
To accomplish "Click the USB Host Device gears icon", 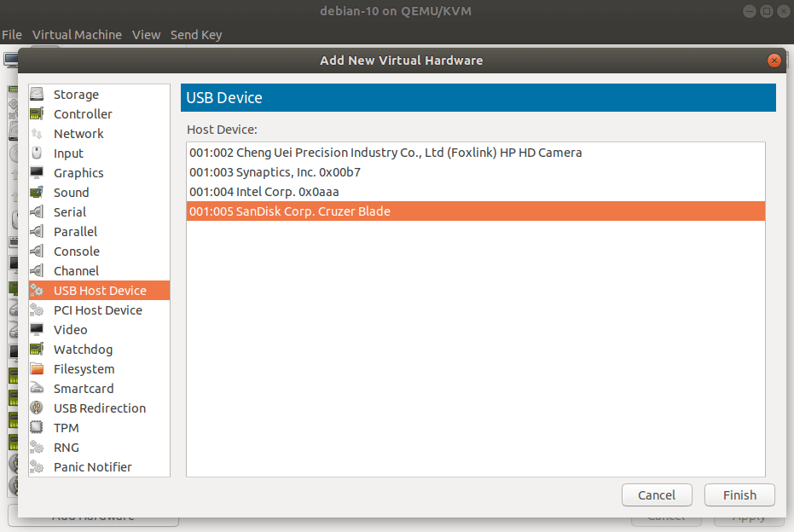I will pos(37,291).
